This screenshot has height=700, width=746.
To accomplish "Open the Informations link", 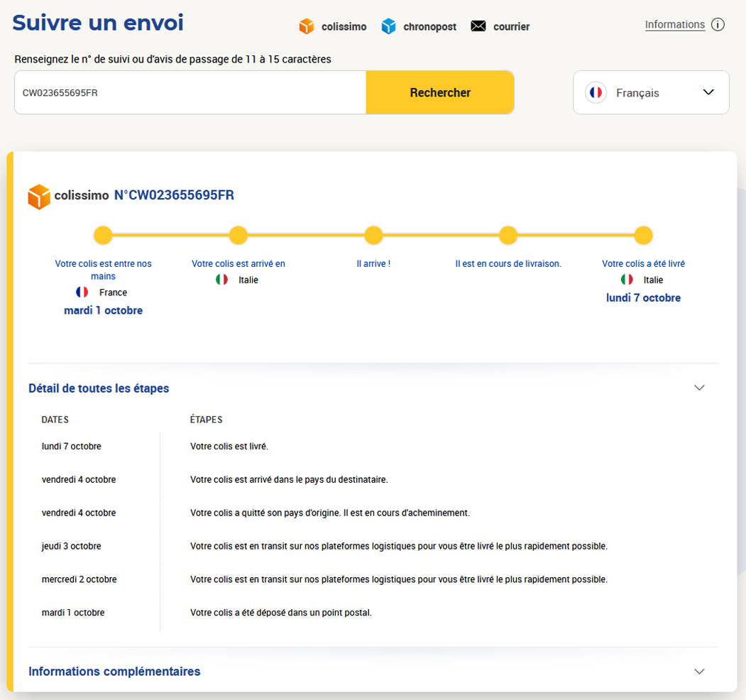I will pyautogui.click(x=674, y=25).
